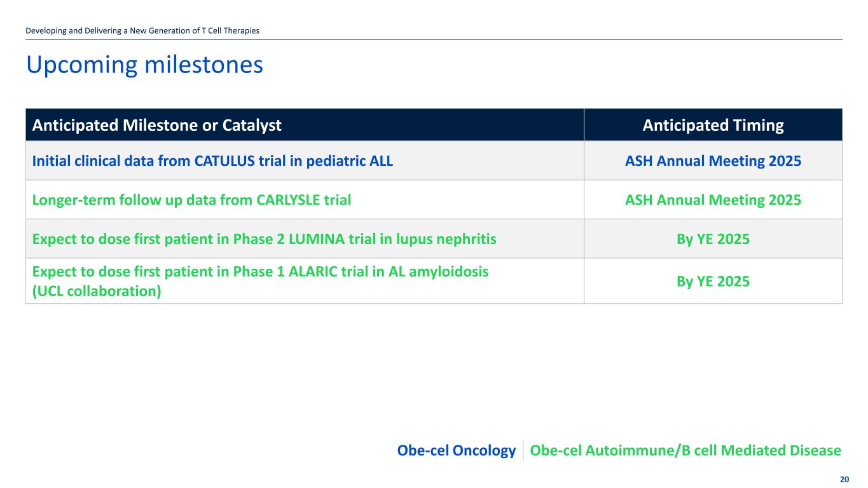Select the CARLYSLE longer-term follow up milestone
868x488 pixels.
point(191,200)
